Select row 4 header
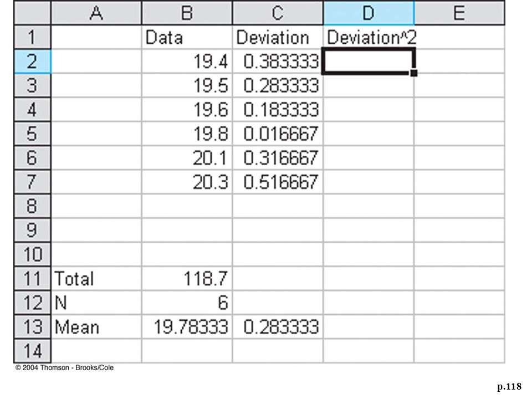The width and height of the screenshot is (532, 399). click(32, 110)
